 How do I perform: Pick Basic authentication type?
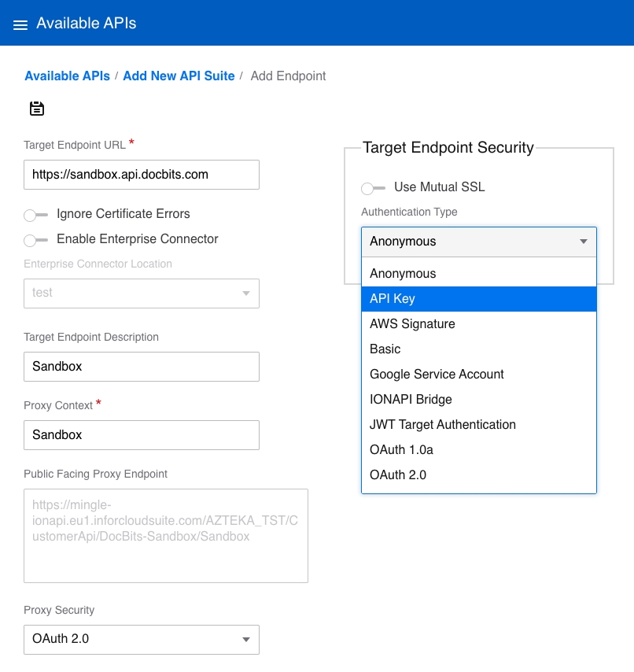click(478, 349)
